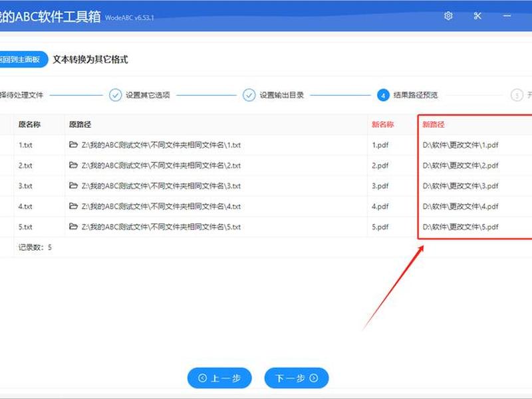
Task: Click folder icon in 2.txt row
Action: [73, 165]
